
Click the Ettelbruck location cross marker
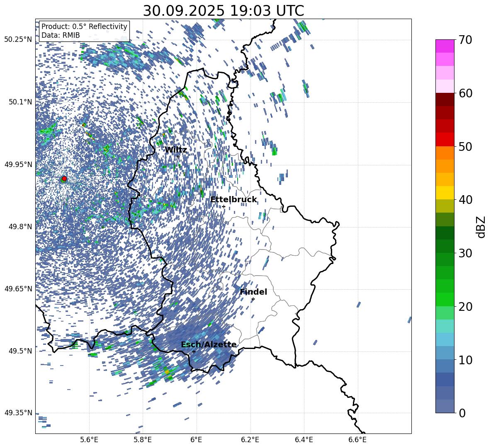[224, 206]
